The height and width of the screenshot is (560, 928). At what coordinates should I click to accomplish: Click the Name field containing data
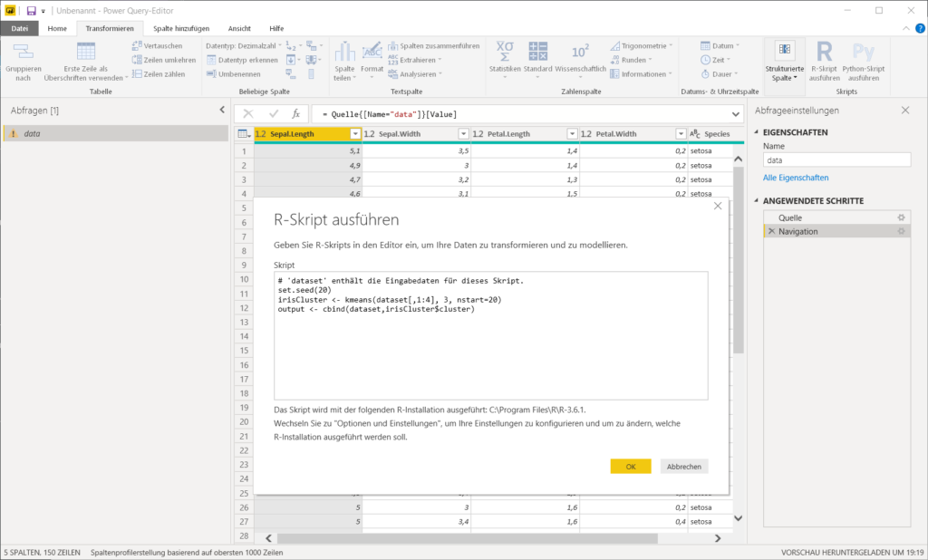pos(836,159)
